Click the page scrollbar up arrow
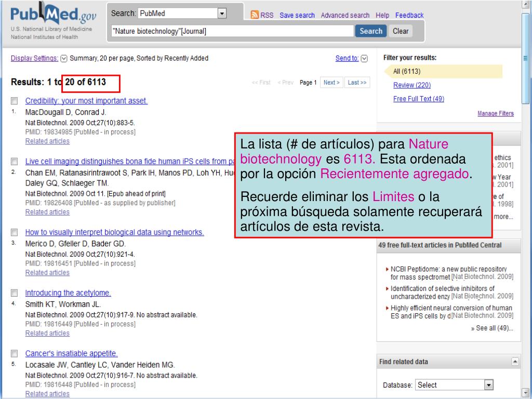532x399 pixels. click(525, 4)
